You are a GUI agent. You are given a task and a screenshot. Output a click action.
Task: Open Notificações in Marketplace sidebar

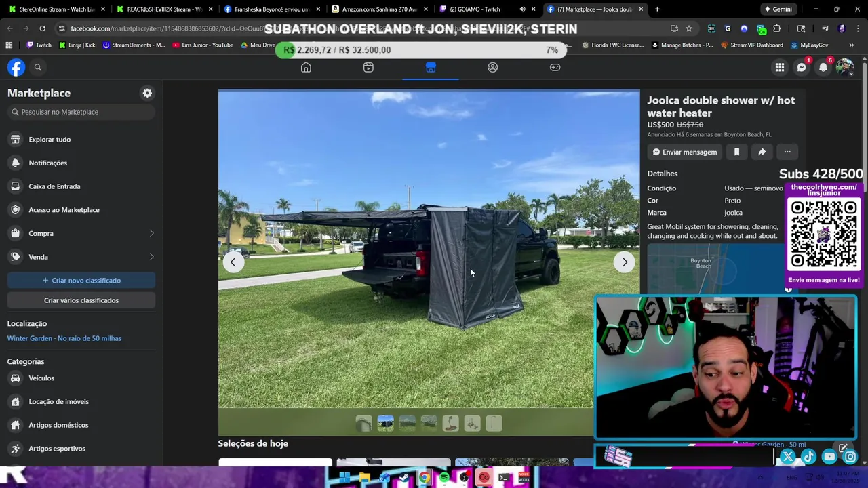point(81,163)
